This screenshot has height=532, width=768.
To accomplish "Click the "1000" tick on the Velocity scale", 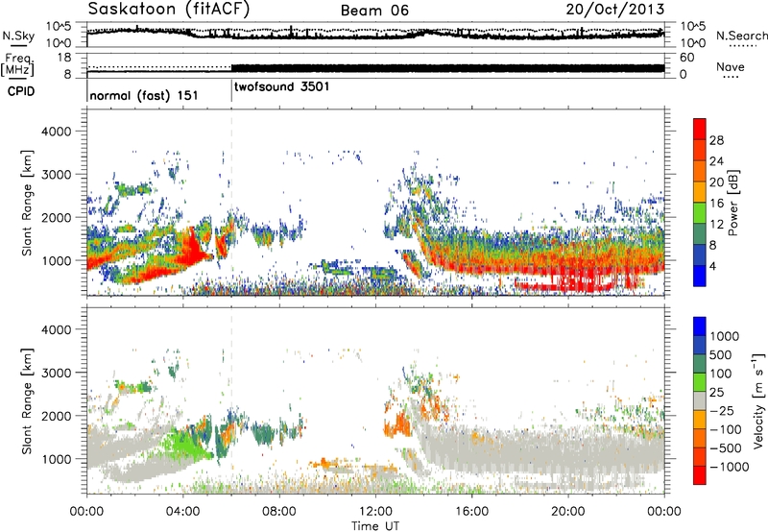I will 724,336.
